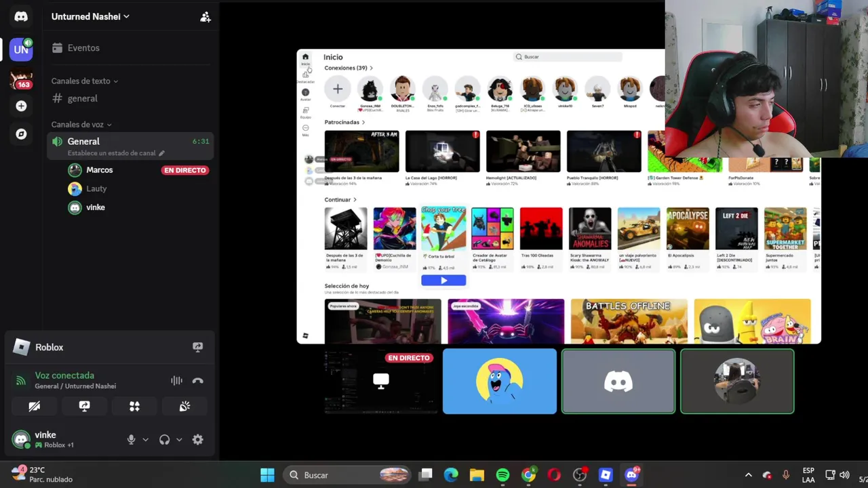The width and height of the screenshot is (868, 488).
Task: Launch an activity from the voice panel
Action: pyautogui.click(x=134, y=406)
